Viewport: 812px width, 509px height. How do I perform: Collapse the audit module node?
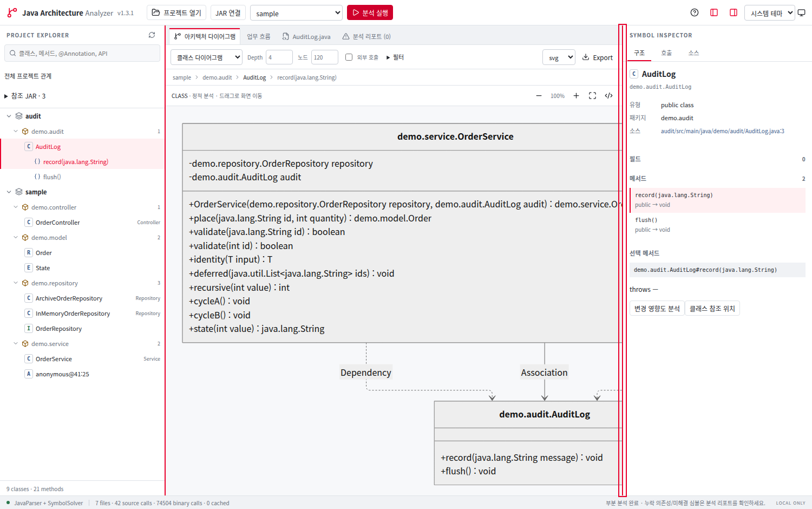click(x=9, y=116)
